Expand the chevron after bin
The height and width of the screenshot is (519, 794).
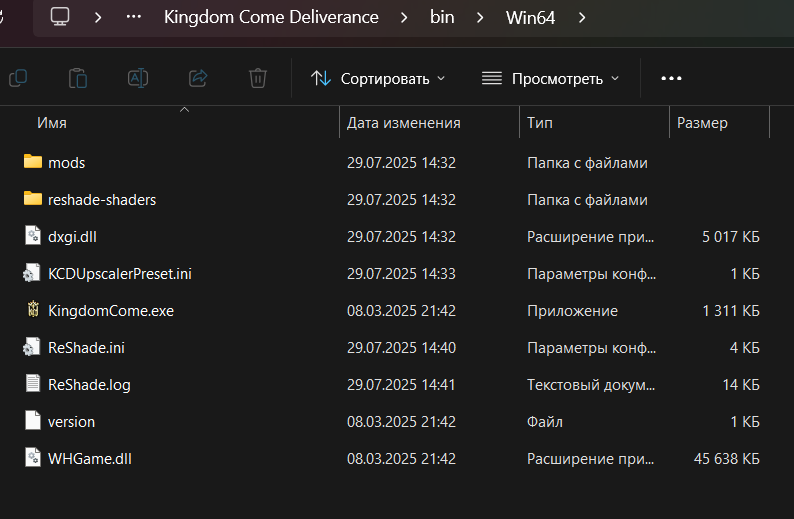[480, 18]
